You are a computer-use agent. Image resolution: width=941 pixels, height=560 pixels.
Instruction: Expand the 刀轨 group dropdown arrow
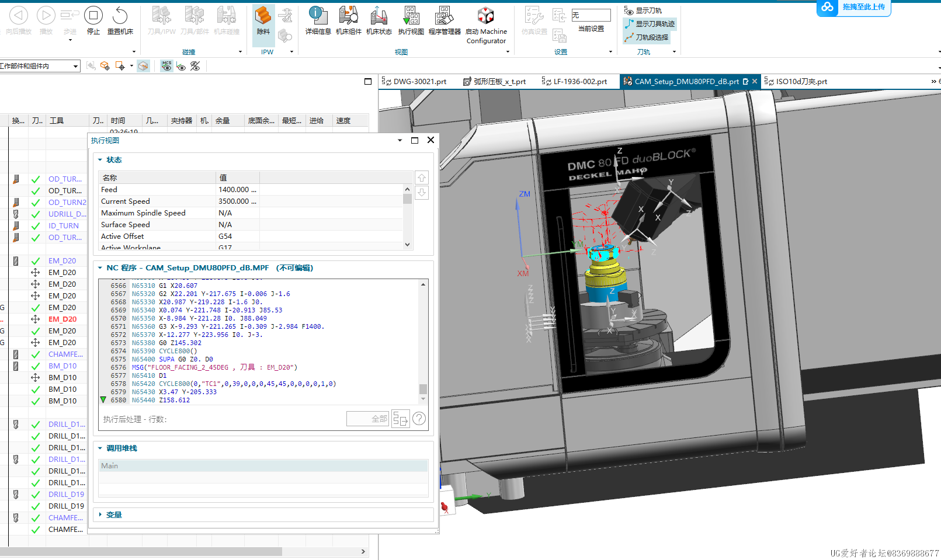(x=674, y=52)
